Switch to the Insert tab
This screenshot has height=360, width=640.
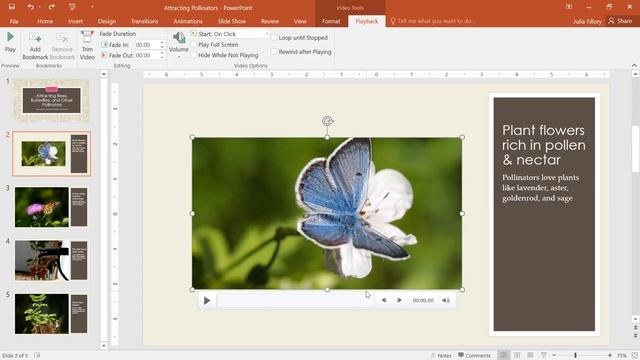pyautogui.click(x=75, y=21)
